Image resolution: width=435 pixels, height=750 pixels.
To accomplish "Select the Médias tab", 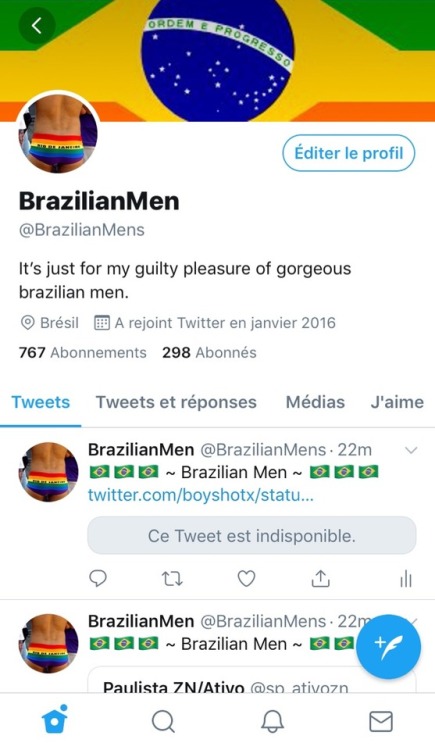I will (x=315, y=402).
